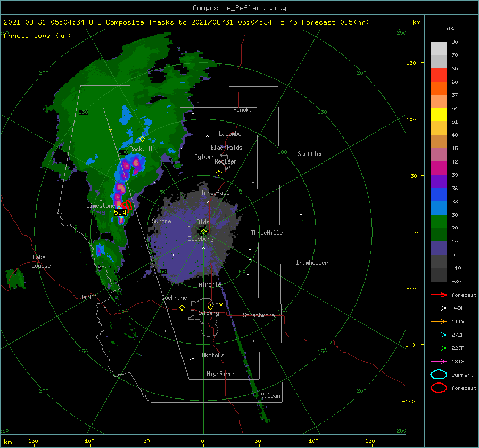This screenshot has width=479, height=448.
Task: Click the asterisk marker above Limestone
Action: point(101,201)
